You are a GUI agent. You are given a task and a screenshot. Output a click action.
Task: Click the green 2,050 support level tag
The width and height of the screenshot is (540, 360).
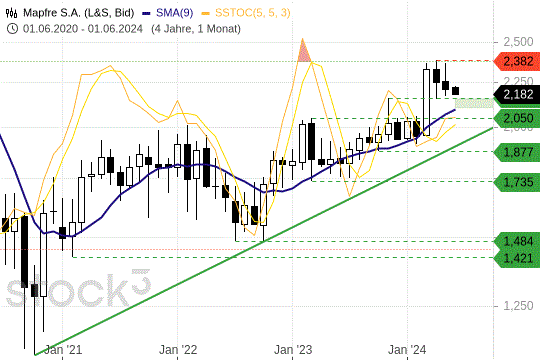tap(517, 119)
